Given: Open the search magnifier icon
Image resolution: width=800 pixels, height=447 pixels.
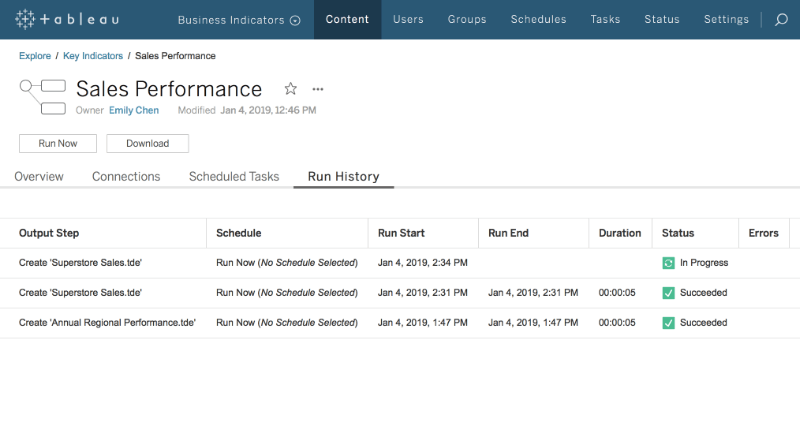Looking at the screenshot, I should 781,19.
